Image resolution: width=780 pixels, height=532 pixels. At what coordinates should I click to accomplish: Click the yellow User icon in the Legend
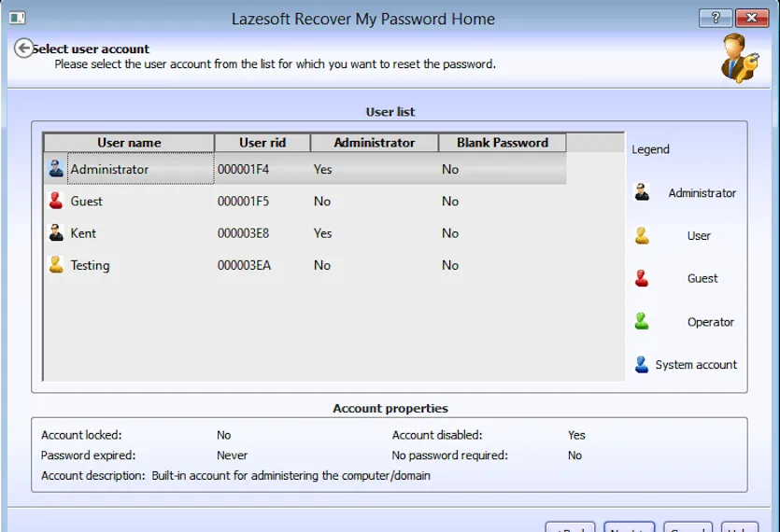642,235
